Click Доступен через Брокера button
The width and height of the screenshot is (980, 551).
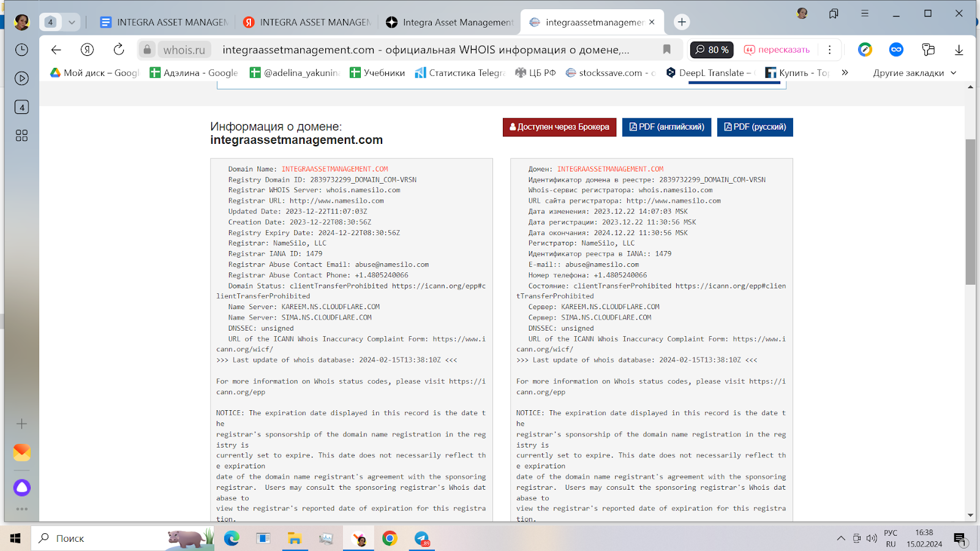click(x=559, y=127)
